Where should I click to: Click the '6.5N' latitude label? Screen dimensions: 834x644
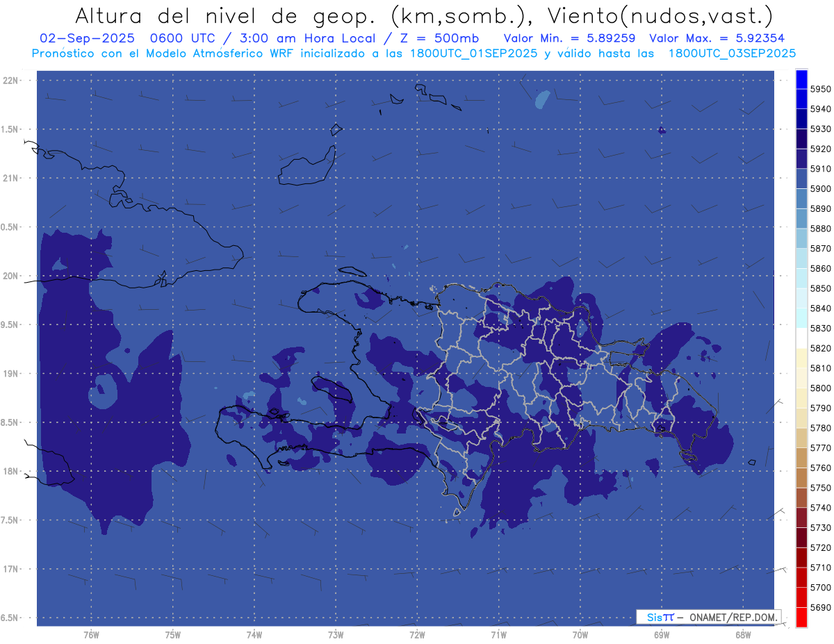tap(10, 618)
